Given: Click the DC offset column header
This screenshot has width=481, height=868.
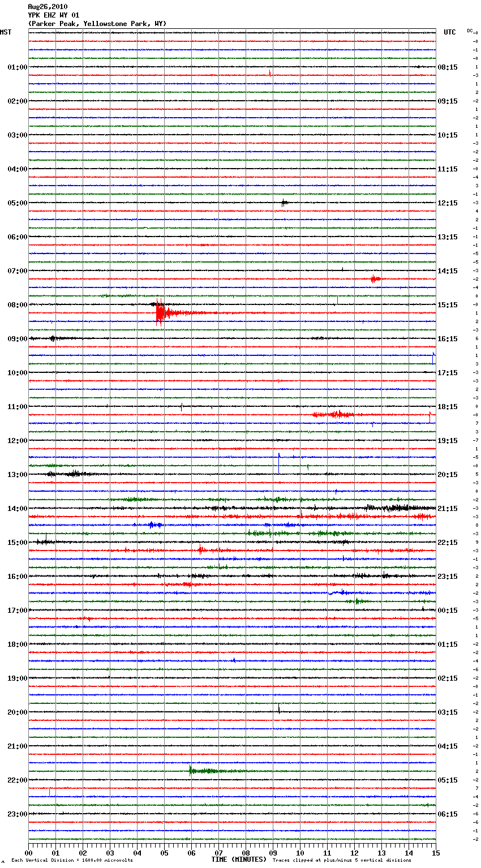Looking at the screenshot, I should pyautogui.click(x=470, y=31).
